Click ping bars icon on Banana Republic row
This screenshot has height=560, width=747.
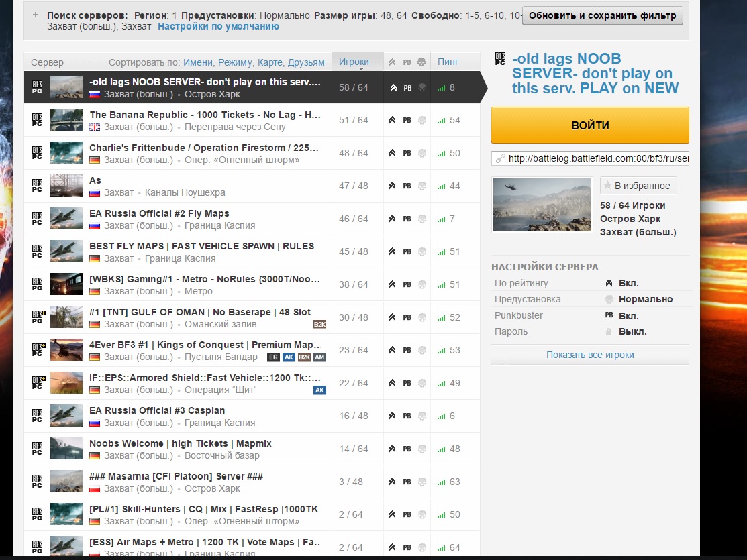click(x=441, y=121)
